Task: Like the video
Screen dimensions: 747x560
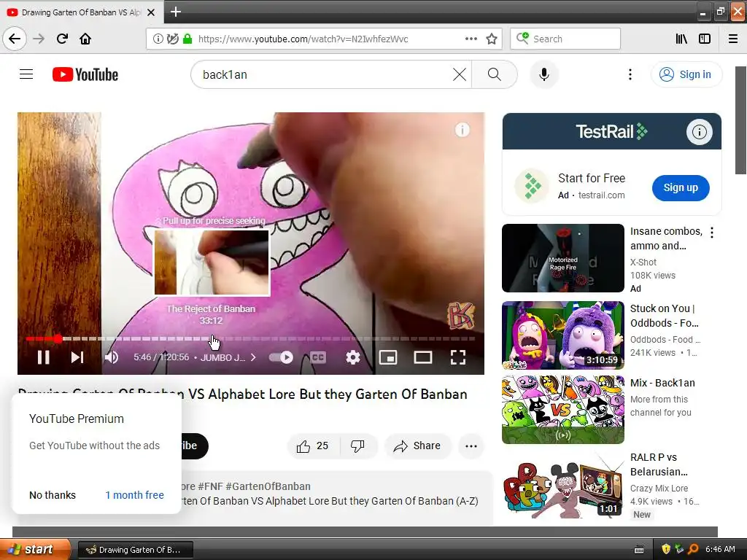Action: pos(313,446)
